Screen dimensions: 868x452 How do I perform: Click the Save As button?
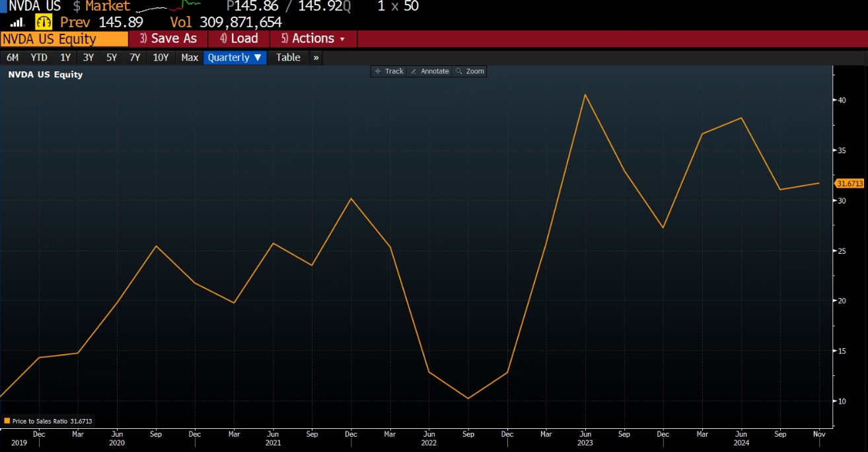click(x=168, y=39)
